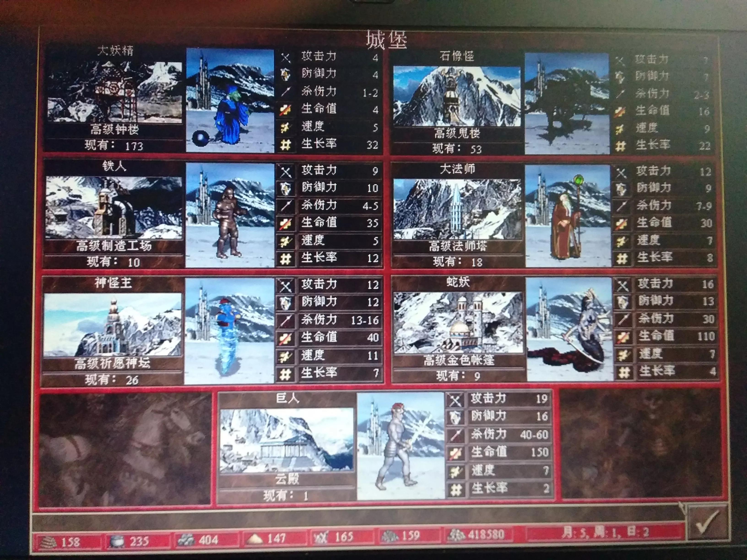The height and width of the screenshot is (560, 747).
Task: Select the 蛇妖 naga portrait
Action: click(x=570, y=329)
